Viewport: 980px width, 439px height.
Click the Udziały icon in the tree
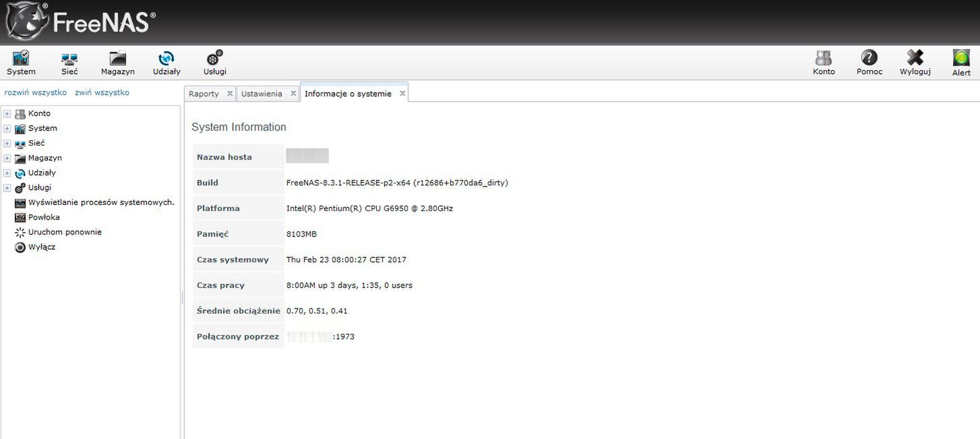pyautogui.click(x=20, y=173)
